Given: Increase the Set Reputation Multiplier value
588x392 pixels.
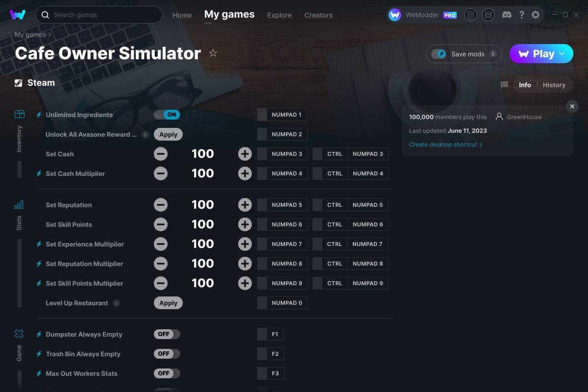Looking at the screenshot, I should [x=245, y=264].
